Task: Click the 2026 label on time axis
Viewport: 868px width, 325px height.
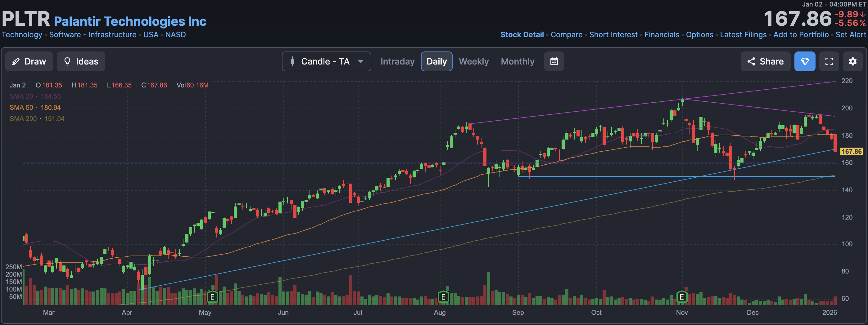Action: 829,312
